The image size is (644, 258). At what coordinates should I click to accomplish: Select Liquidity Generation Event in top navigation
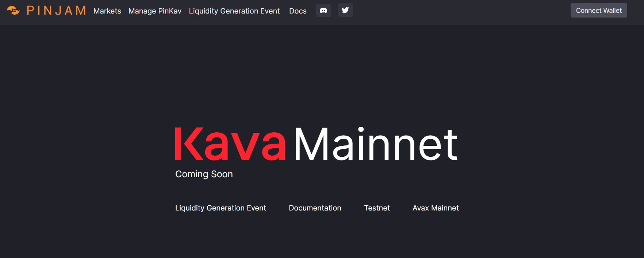coord(234,11)
